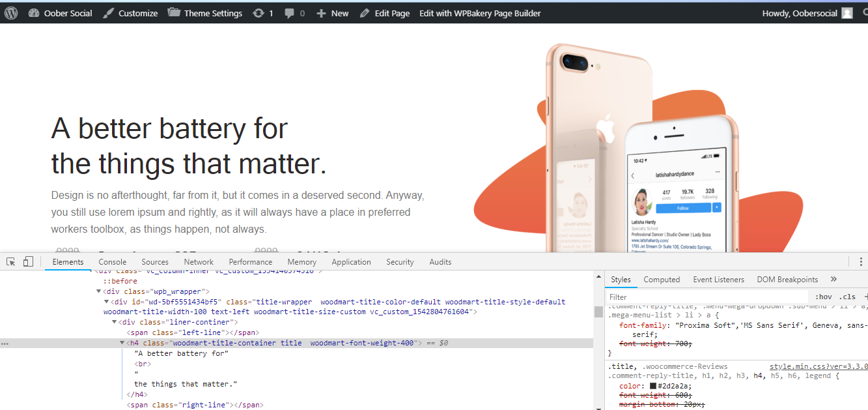Image resolution: width=868 pixels, height=410 pixels.
Task: Toggle the :hov element state button
Action: [823, 297]
